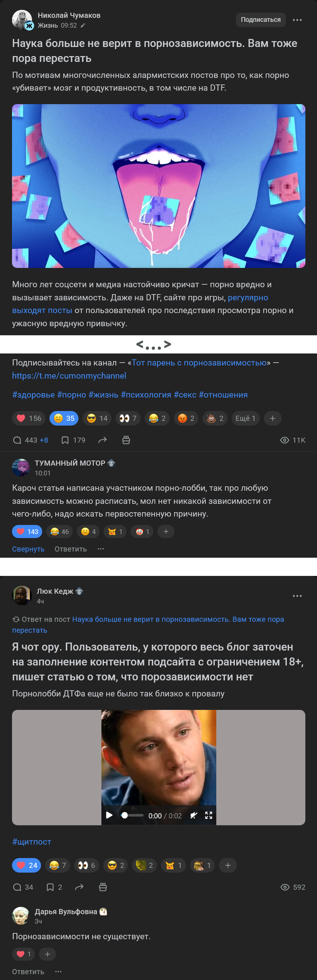Toggle the heart reaction with 143 on the comment
317x980 pixels.
(27, 532)
